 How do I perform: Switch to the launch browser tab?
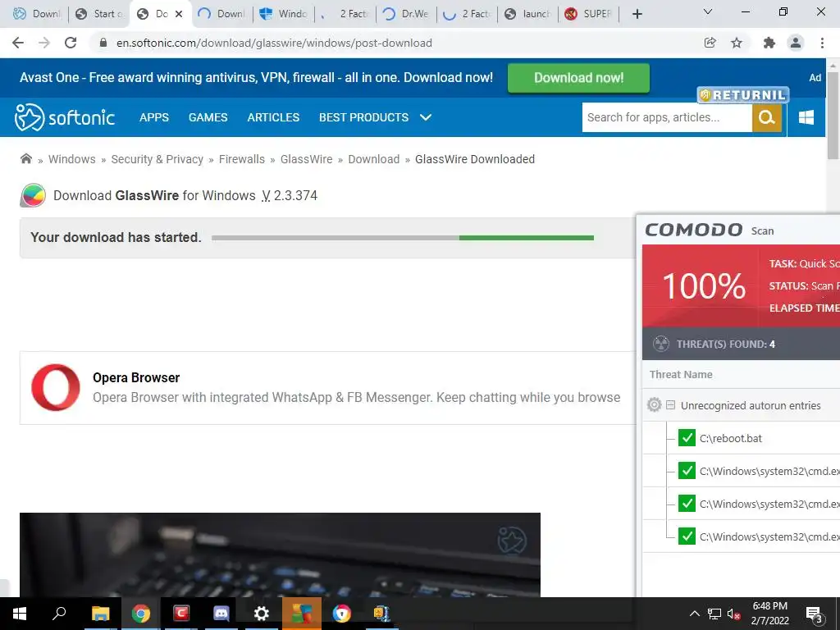[527, 14]
